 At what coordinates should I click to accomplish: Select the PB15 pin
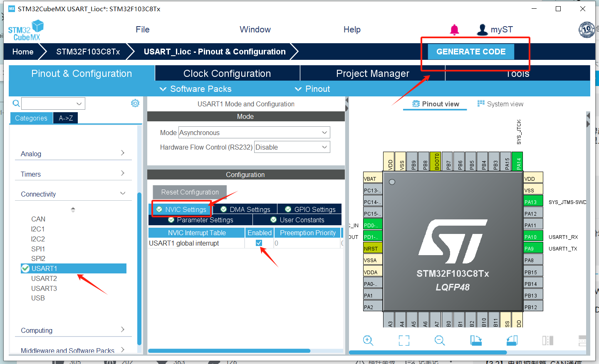(533, 272)
